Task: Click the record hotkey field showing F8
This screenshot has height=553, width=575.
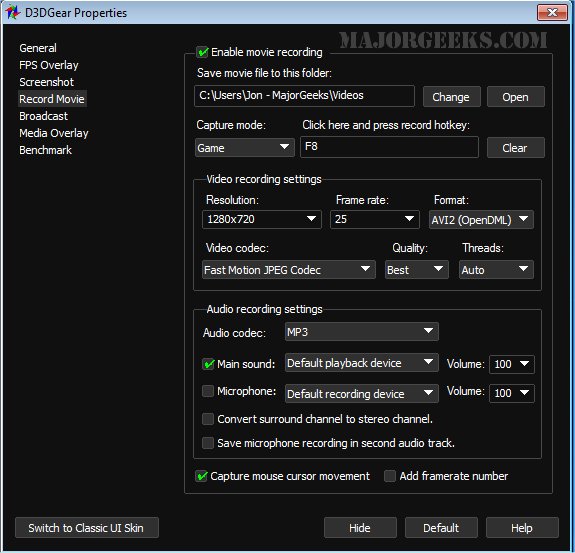Action: point(389,147)
